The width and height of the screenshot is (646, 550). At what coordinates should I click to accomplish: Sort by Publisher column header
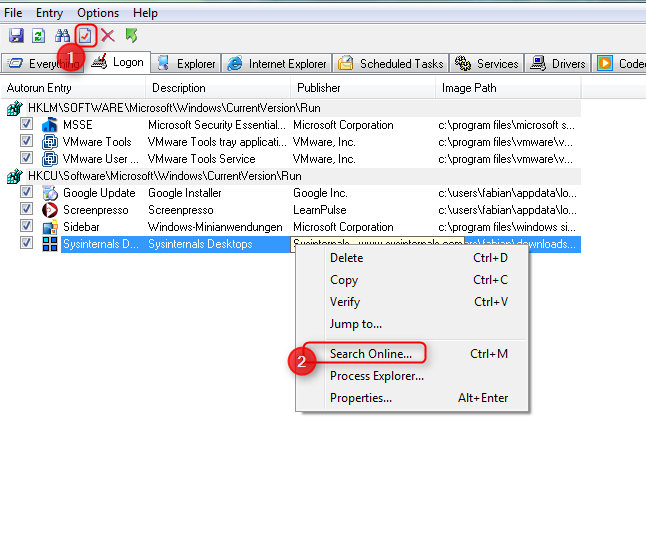[x=363, y=88]
